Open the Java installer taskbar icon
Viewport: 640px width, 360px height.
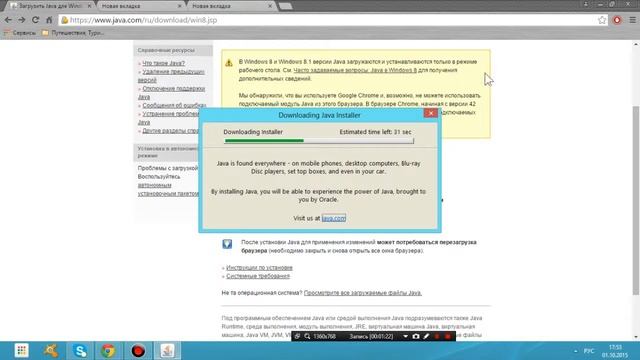click(167, 351)
